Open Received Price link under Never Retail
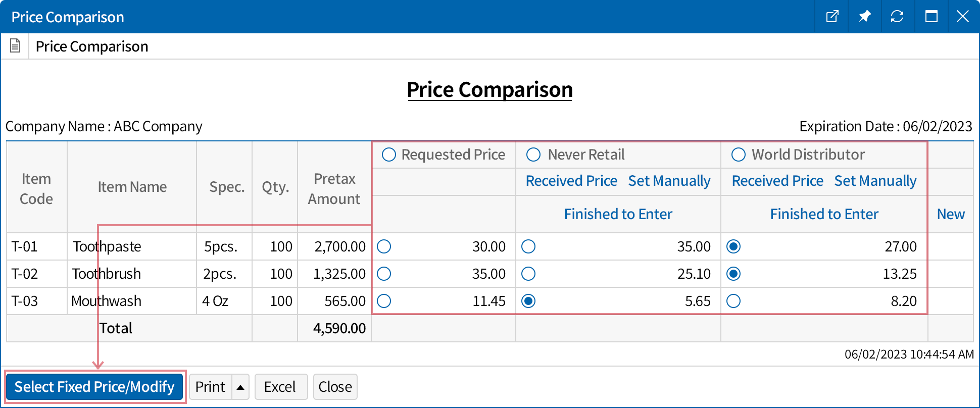 (x=571, y=181)
